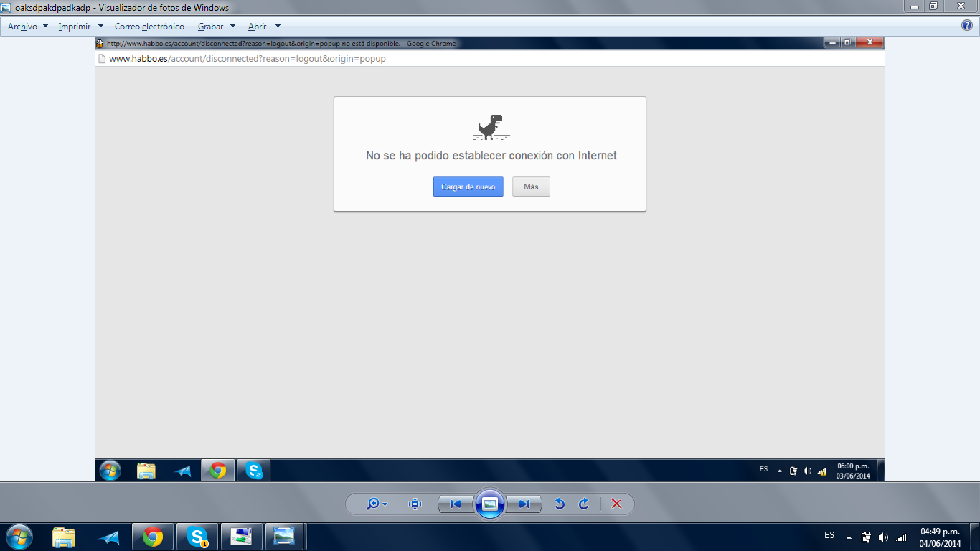
Task: Click the folder icon on the photo's inner taskbar
Action: coord(146,471)
